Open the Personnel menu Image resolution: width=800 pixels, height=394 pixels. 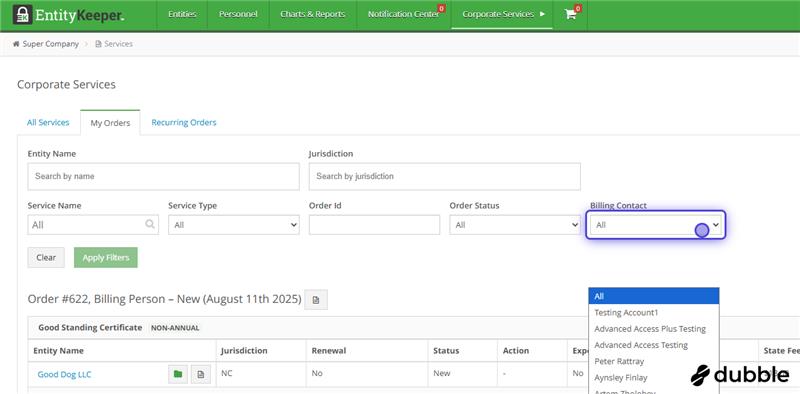pyautogui.click(x=238, y=14)
